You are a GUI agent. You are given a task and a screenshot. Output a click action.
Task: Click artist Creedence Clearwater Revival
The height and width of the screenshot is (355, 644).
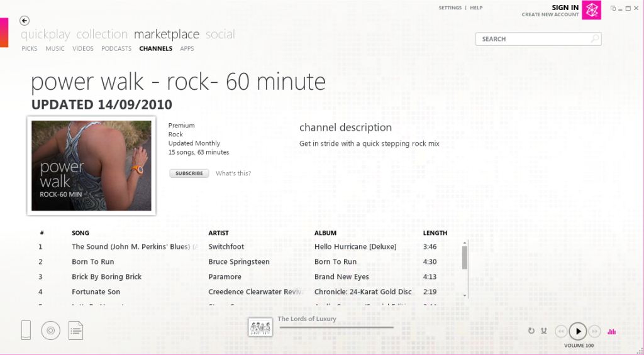tap(255, 292)
